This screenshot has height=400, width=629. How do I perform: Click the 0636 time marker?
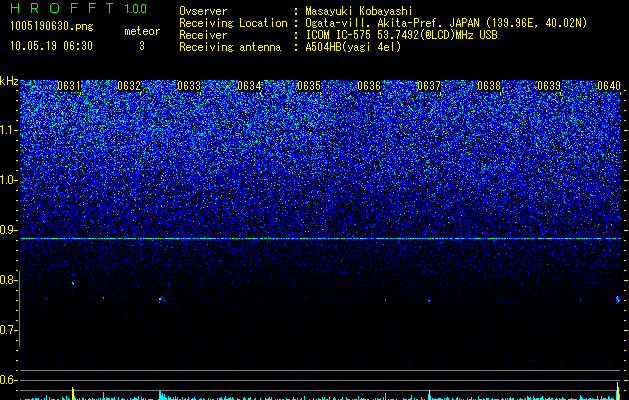pos(369,86)
